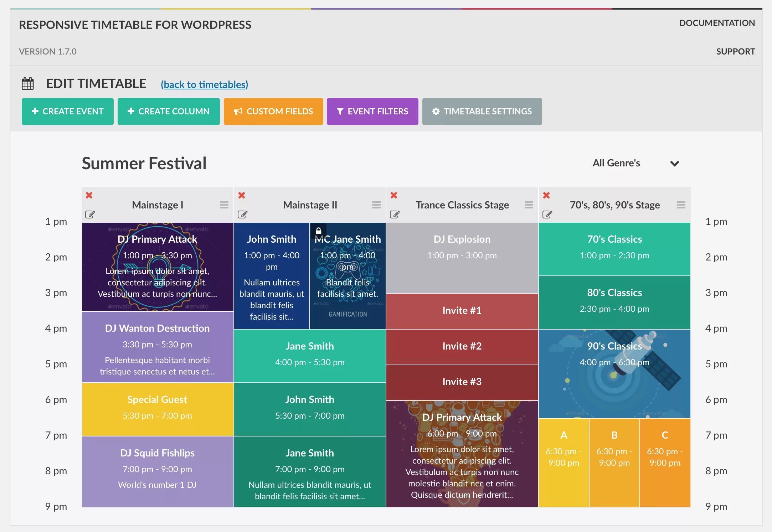Screen dimensions: 772x532
Task: Remove the 70's, 80's, 90's Stage column
Action: (546, 195)
